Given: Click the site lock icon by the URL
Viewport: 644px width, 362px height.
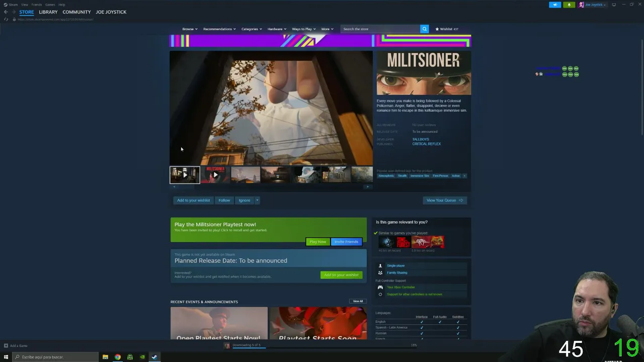Looking at the screenshot, I should [x=14, y=20].
